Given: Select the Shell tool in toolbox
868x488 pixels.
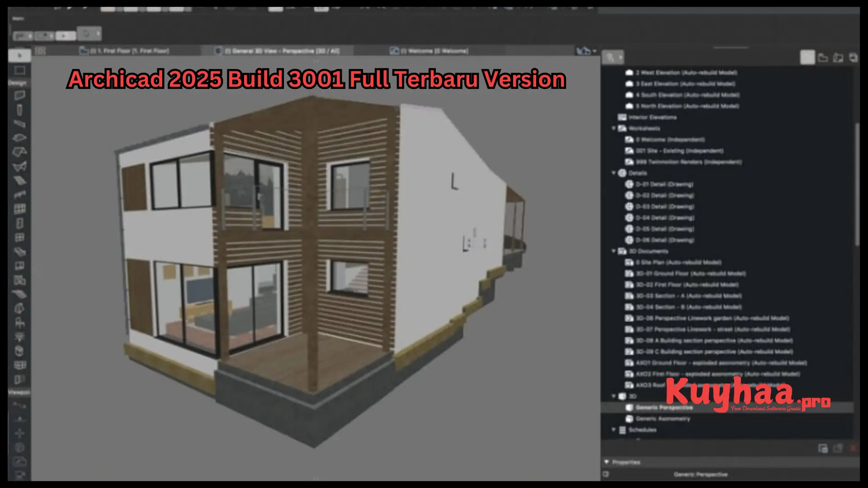Looking at the screenshot, I should tap(19, 166).
